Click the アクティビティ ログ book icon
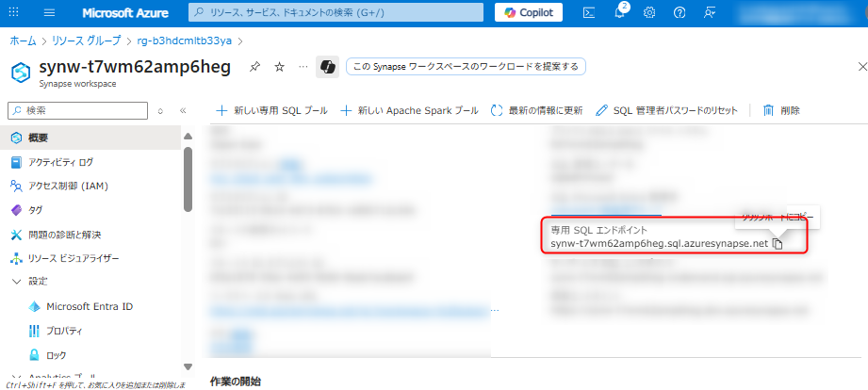The image size is (868, 390). click(x=16, y=162)
